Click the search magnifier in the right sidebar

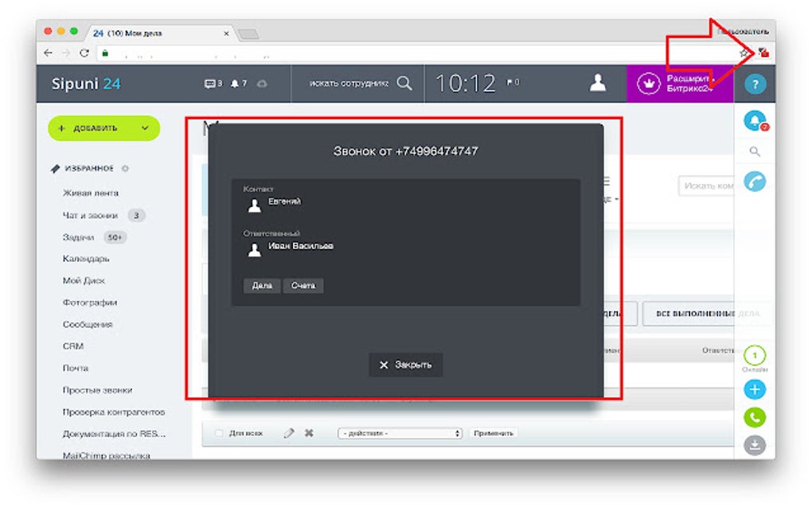point(755,149)
